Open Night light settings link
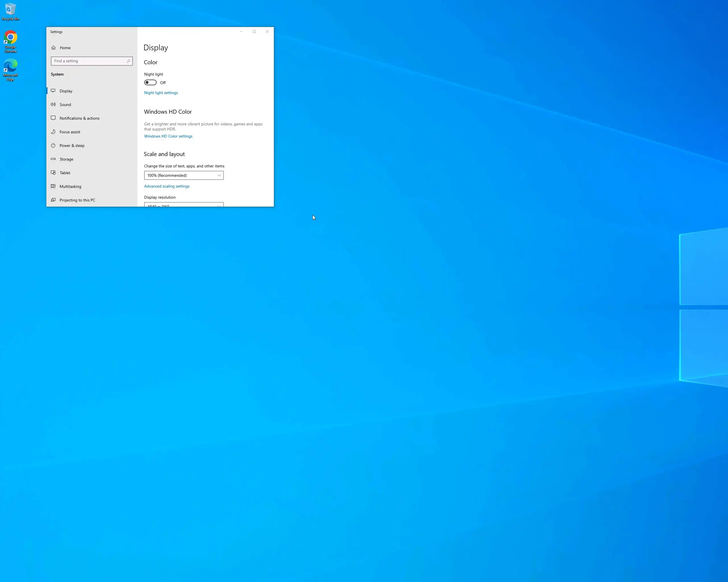Image resolution: width=728 pixels, height=582 pixels. pyautogui.click(x=161, y=93)
